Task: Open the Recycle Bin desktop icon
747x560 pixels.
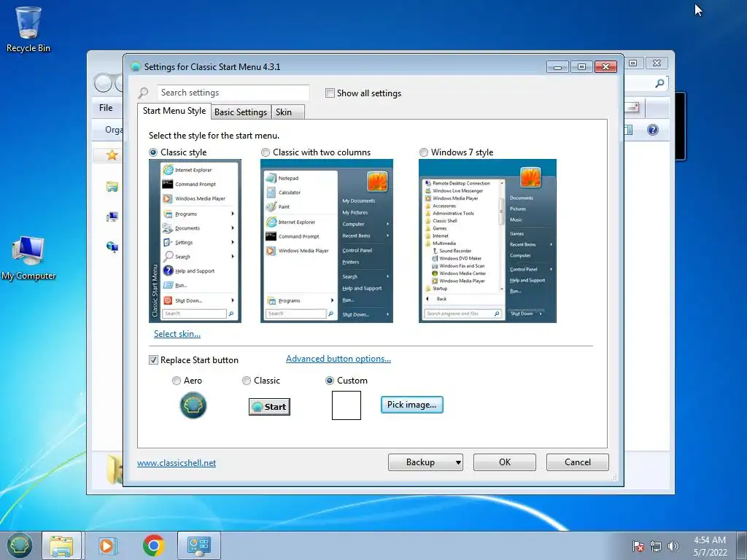Action: tap(28, 28)
